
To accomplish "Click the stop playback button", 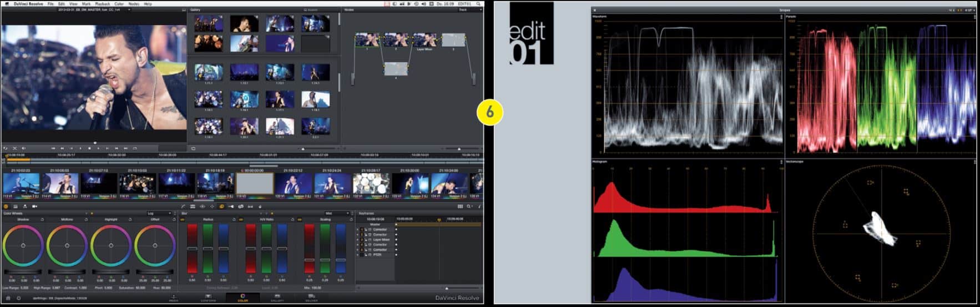I will coord(89,148).
